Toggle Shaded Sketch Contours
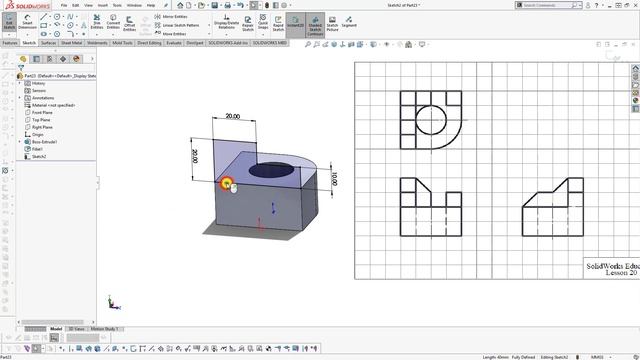Image resolution: width=640 pixels, height=360 pixels. coord(315,24)
